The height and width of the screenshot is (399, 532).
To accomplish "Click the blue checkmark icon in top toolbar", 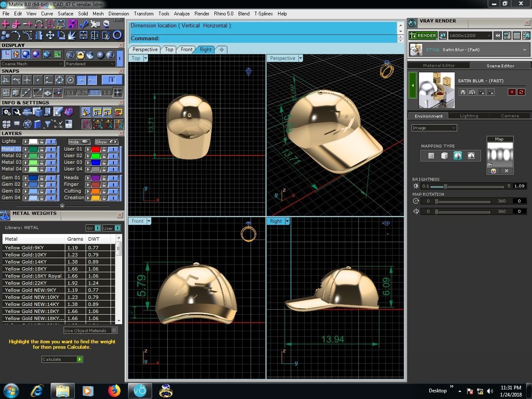I will pyautogui.click(x=83, y=24).
